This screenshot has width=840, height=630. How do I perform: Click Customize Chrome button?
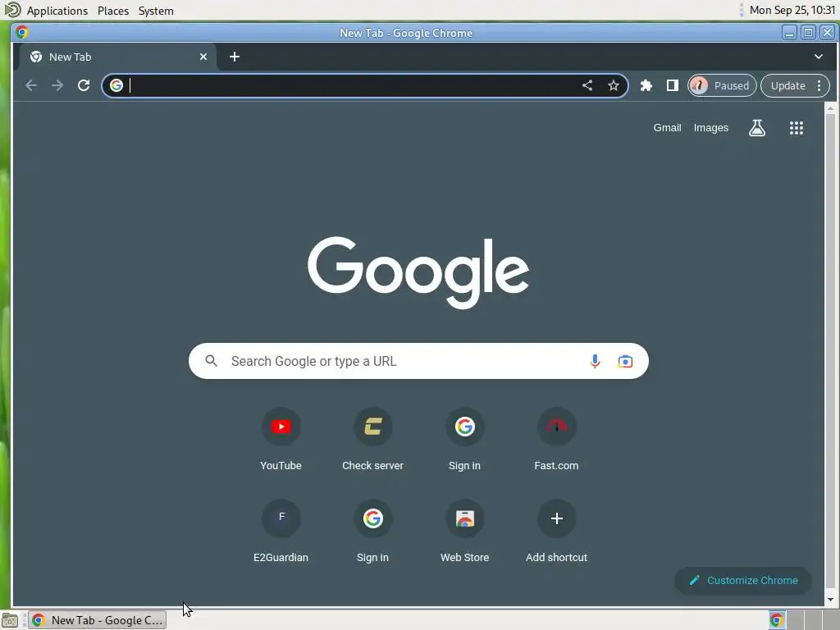743,581
